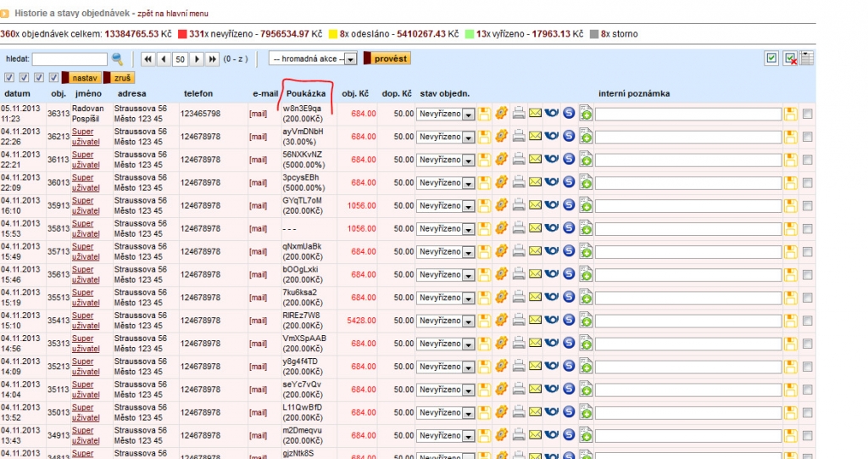Click the add-document icon for order 36313
This screenshot has width=868, height=459.
[586, 113]
